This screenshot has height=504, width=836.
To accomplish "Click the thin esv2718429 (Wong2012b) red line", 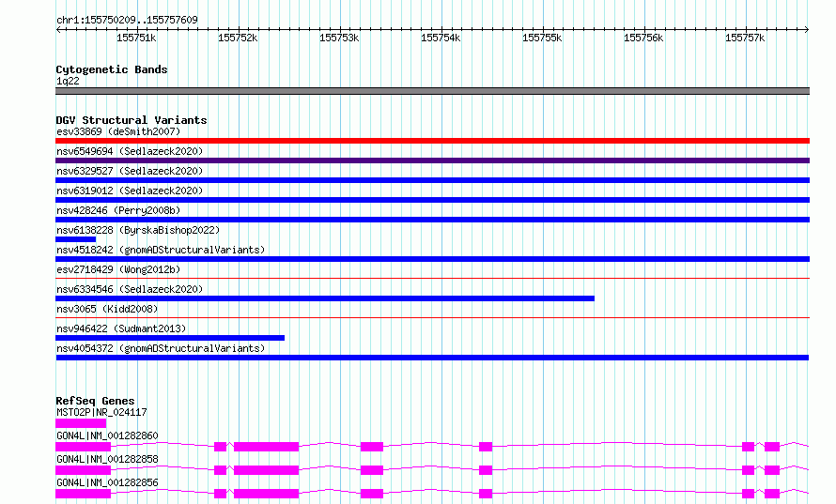I will click(x=432, y=278).
